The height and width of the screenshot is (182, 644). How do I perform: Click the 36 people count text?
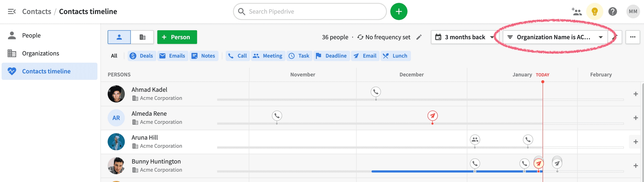click(335, 37)
